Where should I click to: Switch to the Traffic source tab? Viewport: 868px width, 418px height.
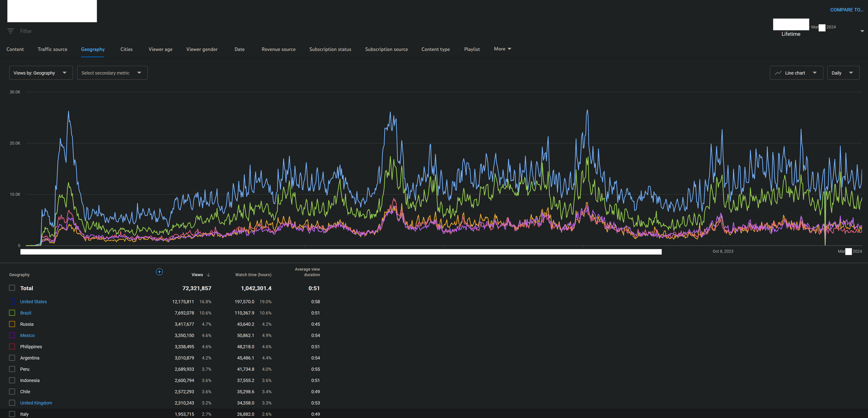[52, 49]
